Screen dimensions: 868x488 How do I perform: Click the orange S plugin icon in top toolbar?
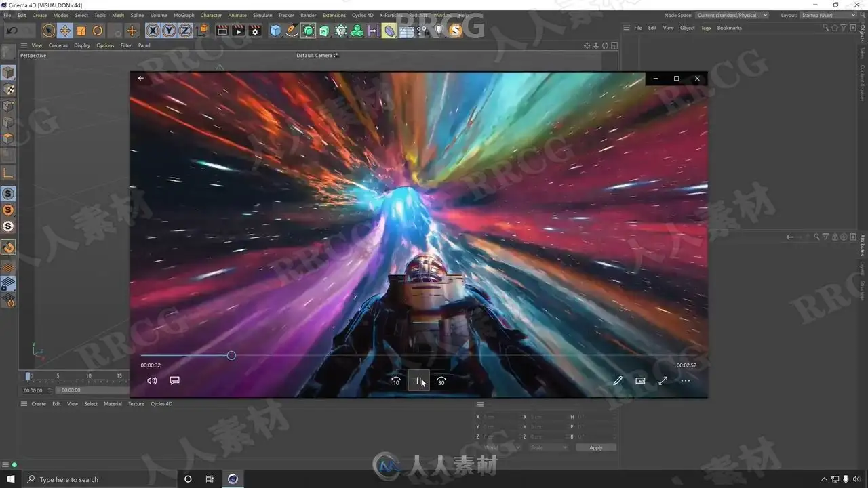coord(455,30)
